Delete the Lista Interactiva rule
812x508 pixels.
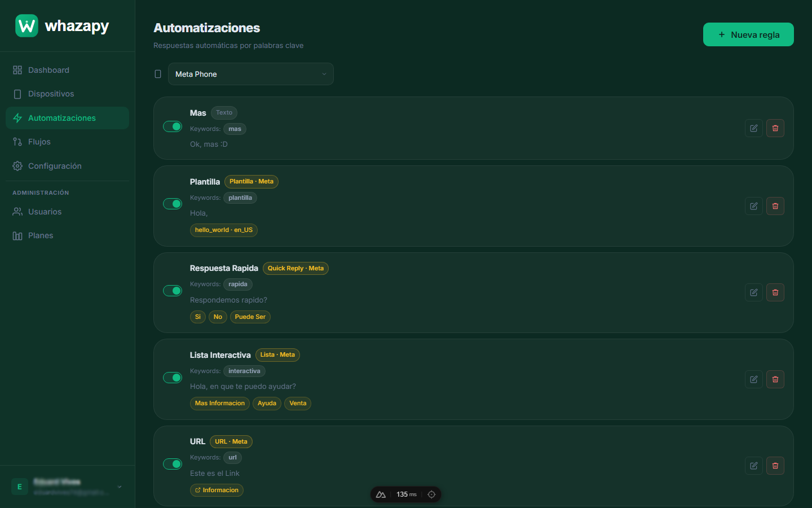coord(775,379)
